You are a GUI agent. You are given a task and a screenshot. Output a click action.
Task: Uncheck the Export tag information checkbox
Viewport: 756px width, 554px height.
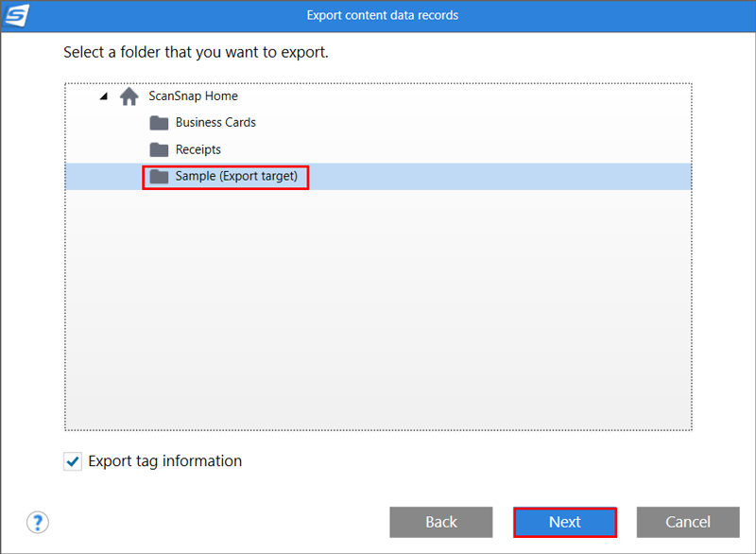point(73,461)
